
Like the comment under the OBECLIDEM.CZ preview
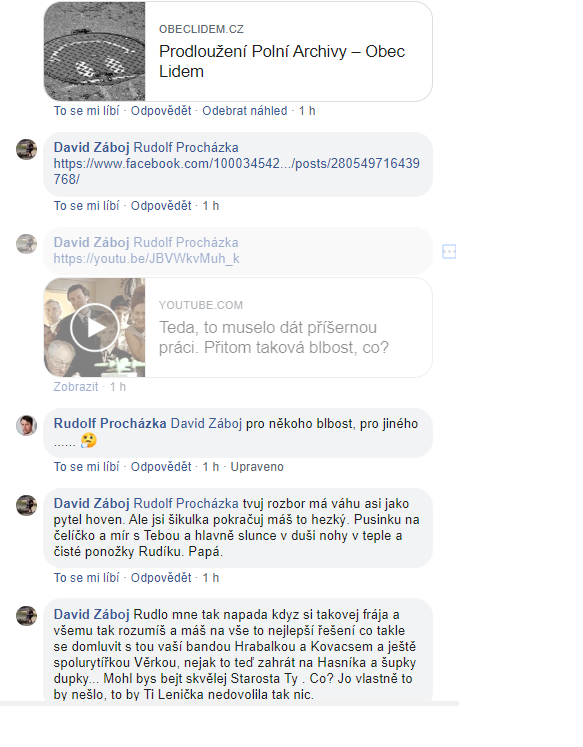click(86, 111)
